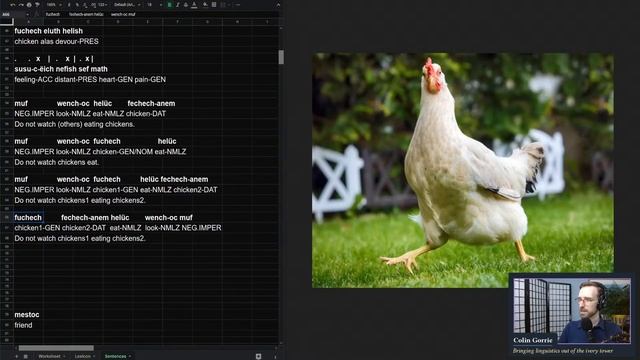Open the all sheets list
This screenshot has height=360, width=640.
click(25, 356)
